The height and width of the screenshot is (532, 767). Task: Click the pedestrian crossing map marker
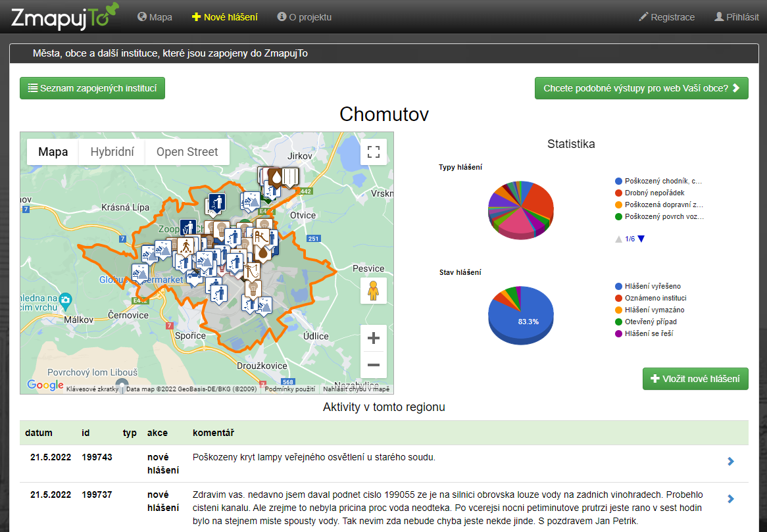[186, 247]
